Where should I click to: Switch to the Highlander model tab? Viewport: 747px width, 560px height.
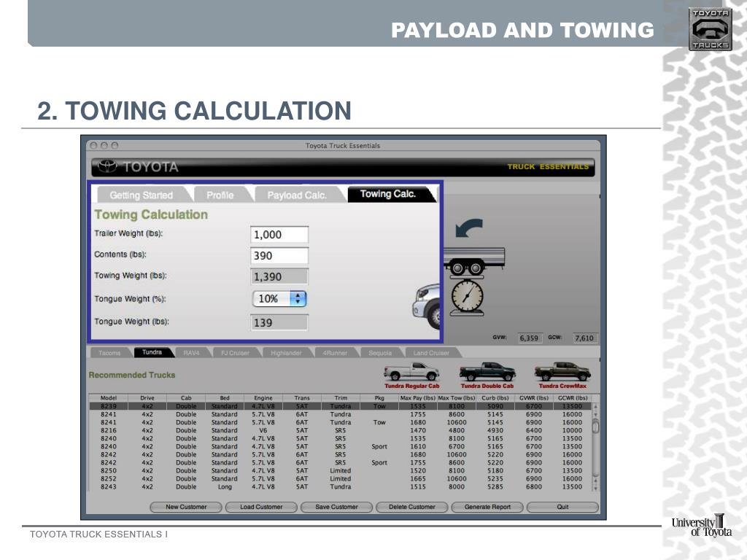click(286, 353)
